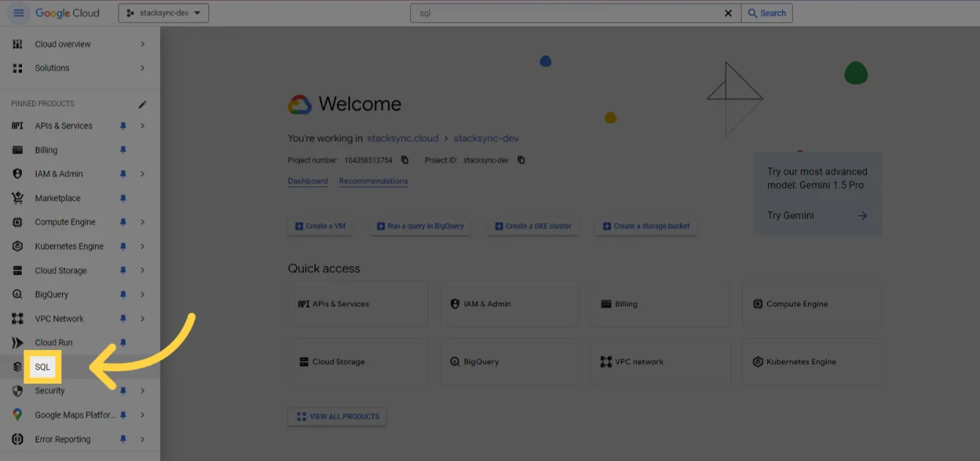Viewport: 980px width, 461px height.
Task: Expand the Compute Engine submenu arrow
Action: (x=143, y=222)
